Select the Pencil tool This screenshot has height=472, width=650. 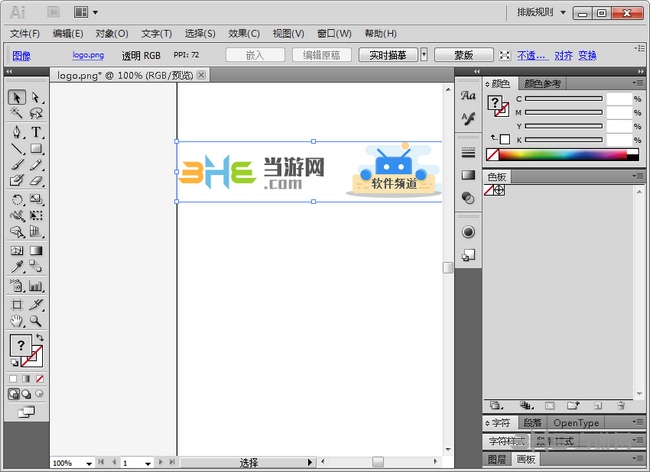point(36,165)
